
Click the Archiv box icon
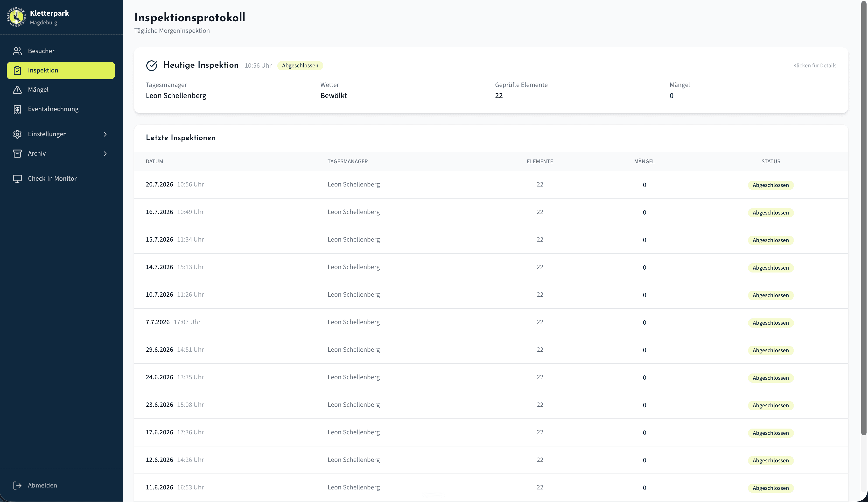17,153
